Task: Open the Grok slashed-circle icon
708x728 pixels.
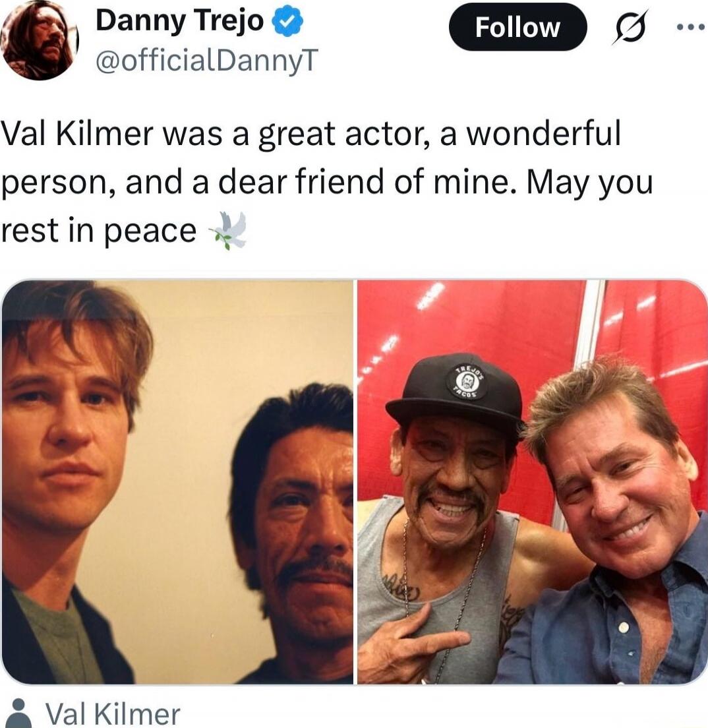Action: (630, 28)
